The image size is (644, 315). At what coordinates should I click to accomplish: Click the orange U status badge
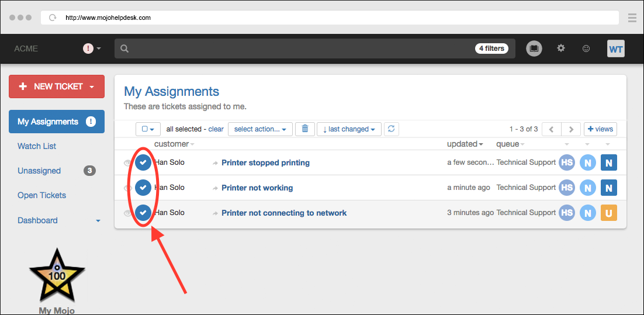tap(609, 213)
